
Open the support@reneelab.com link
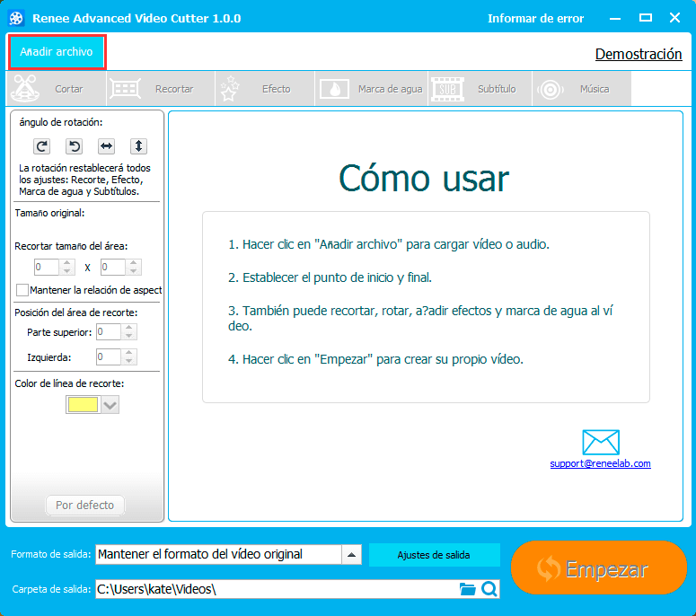click(x=600, y=463)
